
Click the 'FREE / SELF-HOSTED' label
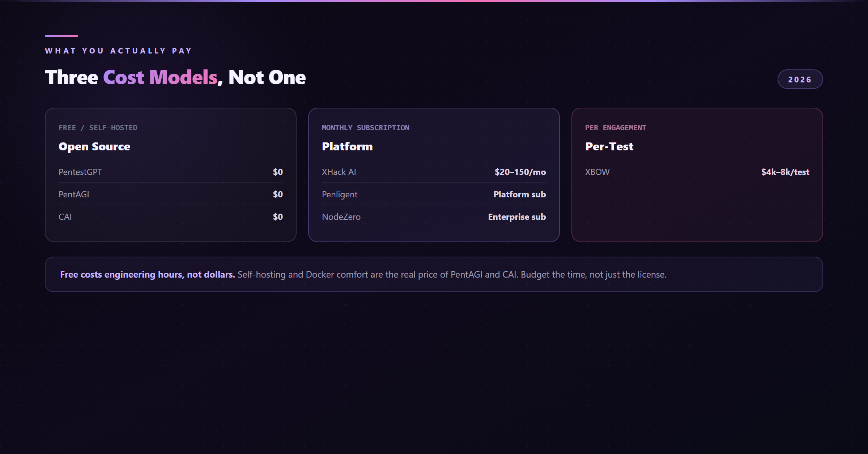click(98, 128)
